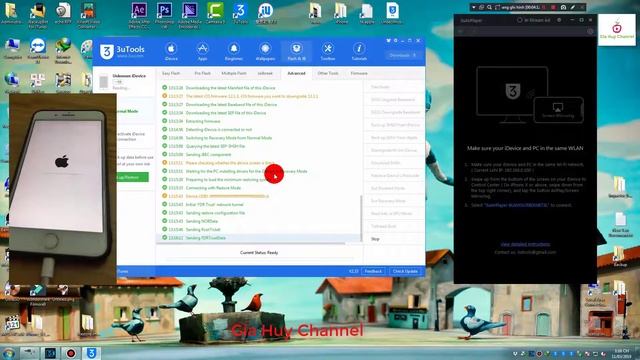
Task: Click the Exit Recovery Mode option
Action: (394, 201)
